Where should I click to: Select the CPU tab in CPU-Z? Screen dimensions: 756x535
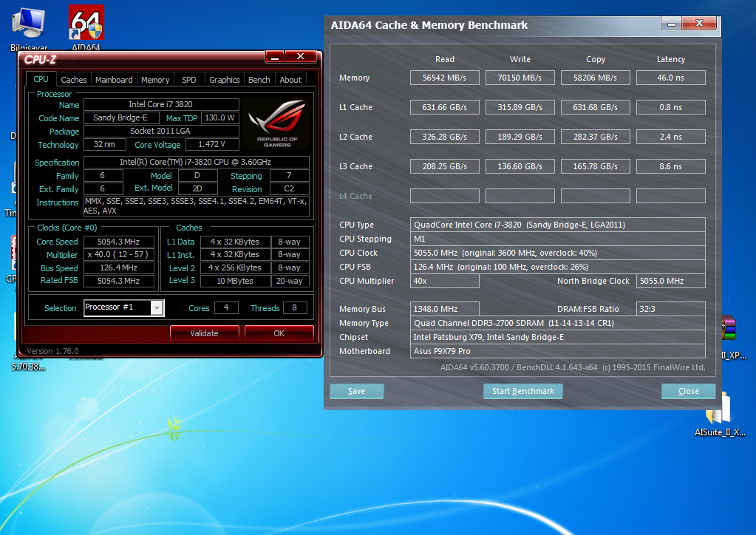click(x=41, y=79)
